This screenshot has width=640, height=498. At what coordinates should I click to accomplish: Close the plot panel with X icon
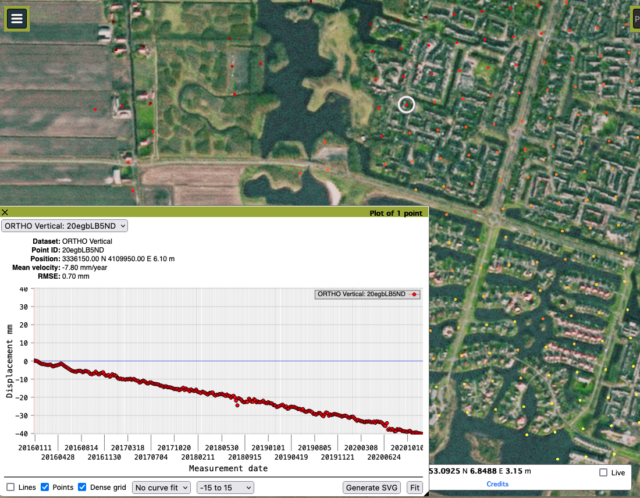5,213
